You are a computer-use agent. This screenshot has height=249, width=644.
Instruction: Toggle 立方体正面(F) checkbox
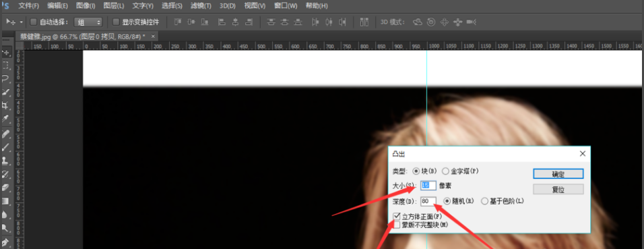click(x=397, y=216)
